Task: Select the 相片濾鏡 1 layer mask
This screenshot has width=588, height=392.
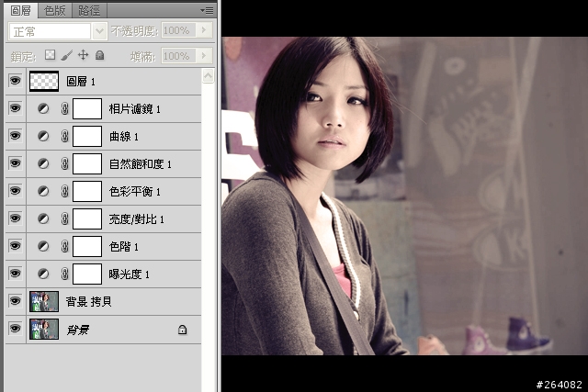Action: [87, 108]
